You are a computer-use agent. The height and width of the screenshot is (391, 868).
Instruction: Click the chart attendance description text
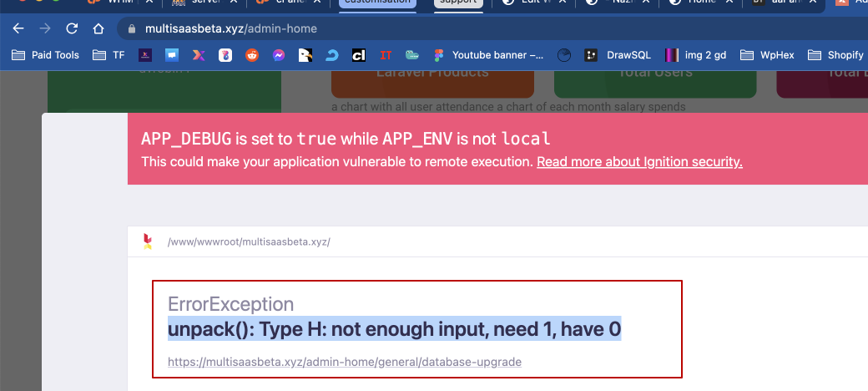(x=508, y=107)
